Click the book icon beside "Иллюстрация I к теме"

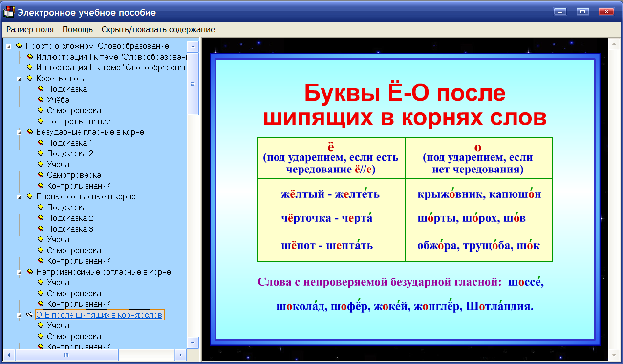[29, 57]
